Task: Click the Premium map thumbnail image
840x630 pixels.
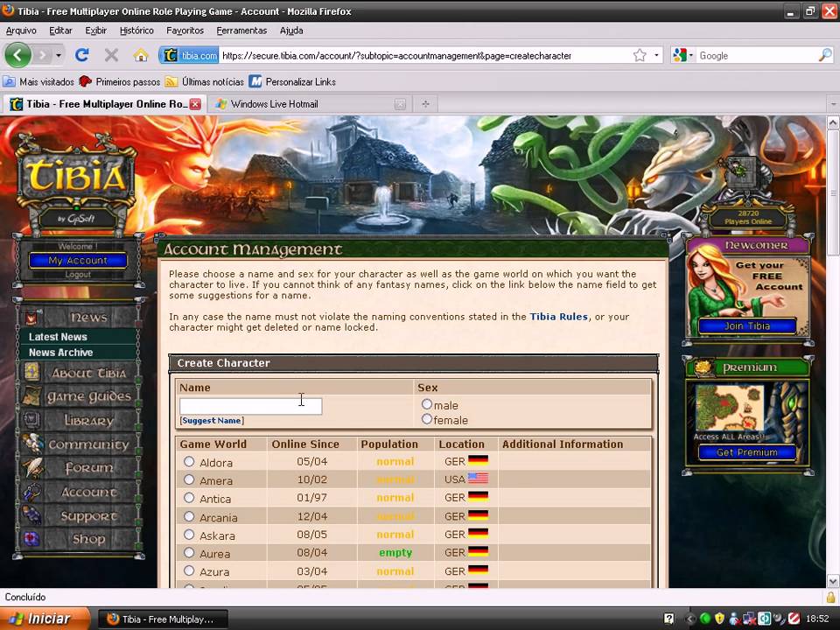Action: coord(730,409)
